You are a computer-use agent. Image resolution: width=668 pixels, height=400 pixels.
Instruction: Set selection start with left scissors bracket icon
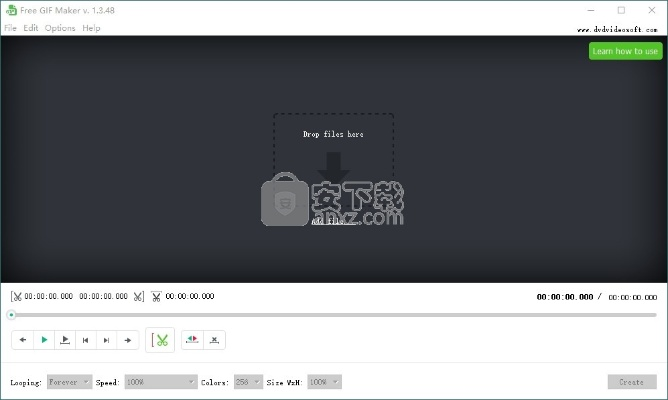tap(16, 296)
